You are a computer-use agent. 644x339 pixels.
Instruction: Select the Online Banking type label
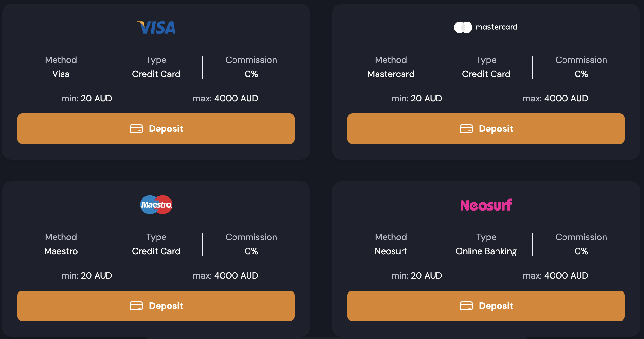486,251
